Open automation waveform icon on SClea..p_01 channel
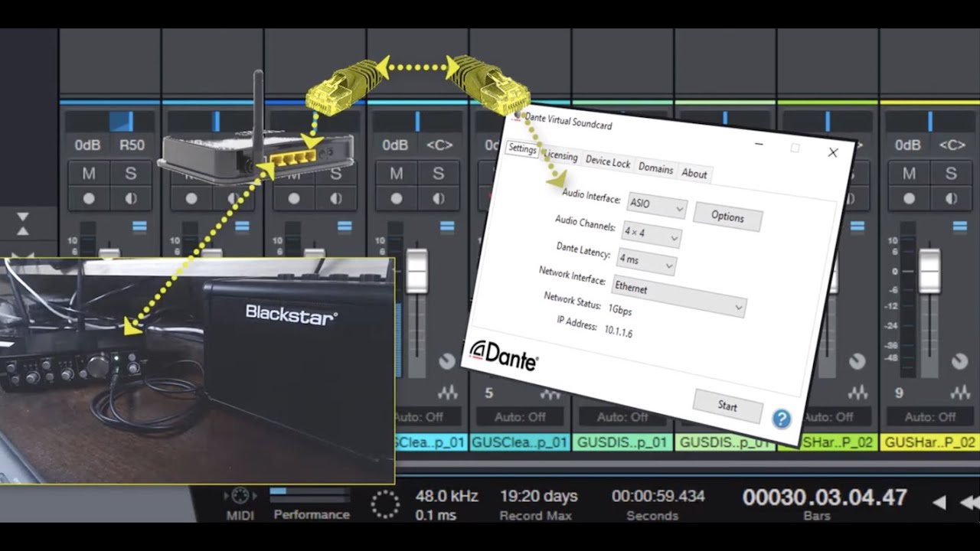The image size is (980, 551). point(447,393)
